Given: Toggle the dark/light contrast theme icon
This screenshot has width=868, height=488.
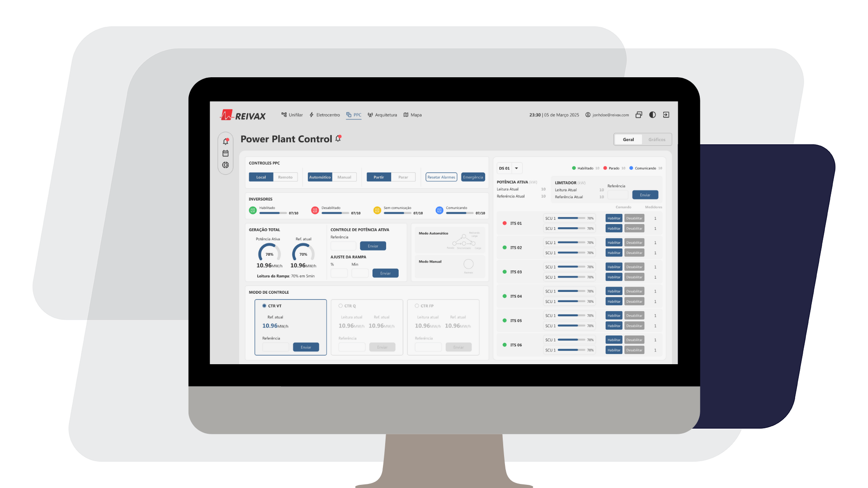Looking at the screenshot, I should click(x=652, y=115).
